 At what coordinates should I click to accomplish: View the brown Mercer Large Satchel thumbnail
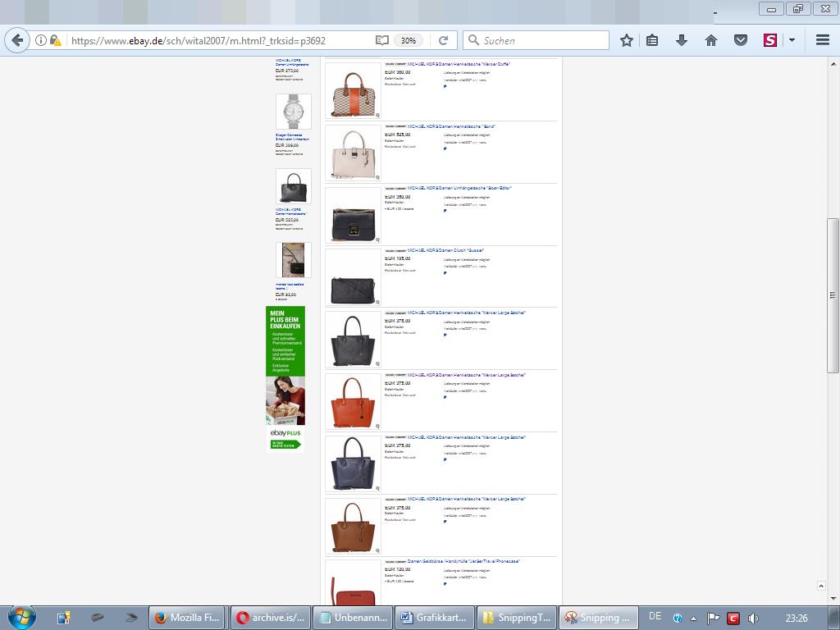353,526
